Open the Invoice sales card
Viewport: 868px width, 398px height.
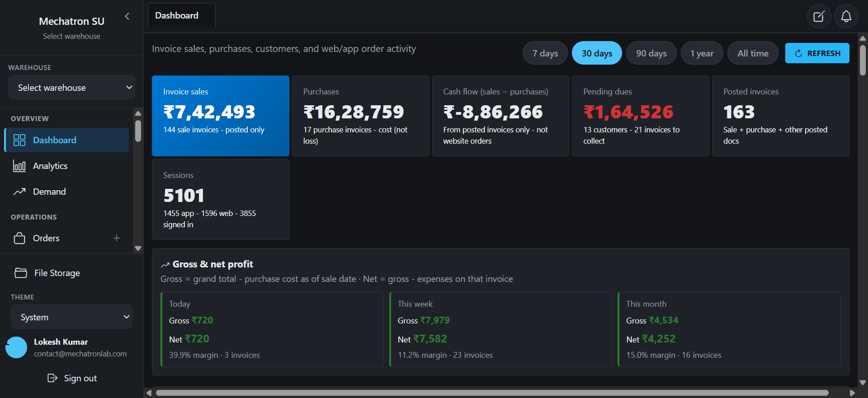coord(221,116)
